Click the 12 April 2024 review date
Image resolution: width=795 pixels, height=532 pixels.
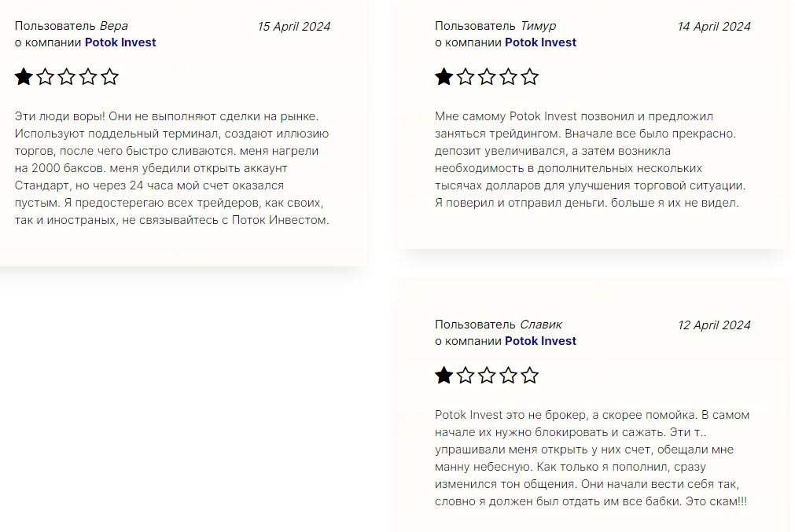click(714, 325)
